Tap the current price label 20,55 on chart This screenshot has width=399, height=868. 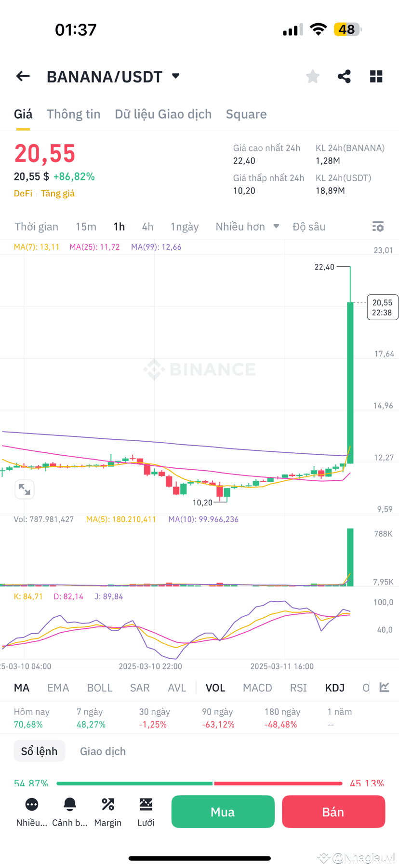[383, 307]
